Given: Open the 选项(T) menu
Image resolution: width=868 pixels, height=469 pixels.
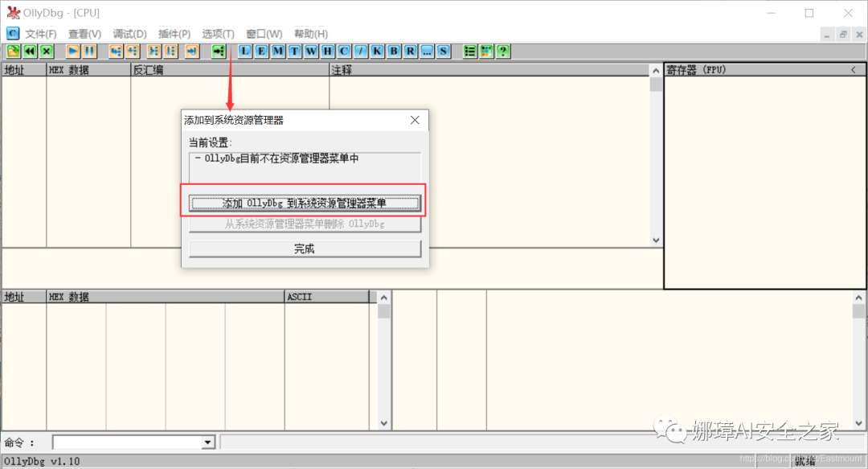Looking at the screenshot, I should click(218, 34).
